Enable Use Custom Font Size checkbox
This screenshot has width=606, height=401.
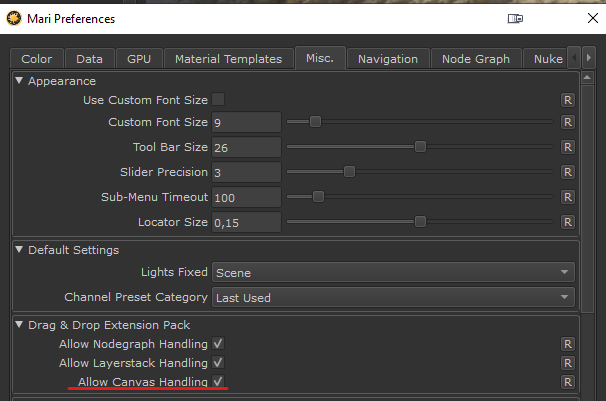pos(218,100)
